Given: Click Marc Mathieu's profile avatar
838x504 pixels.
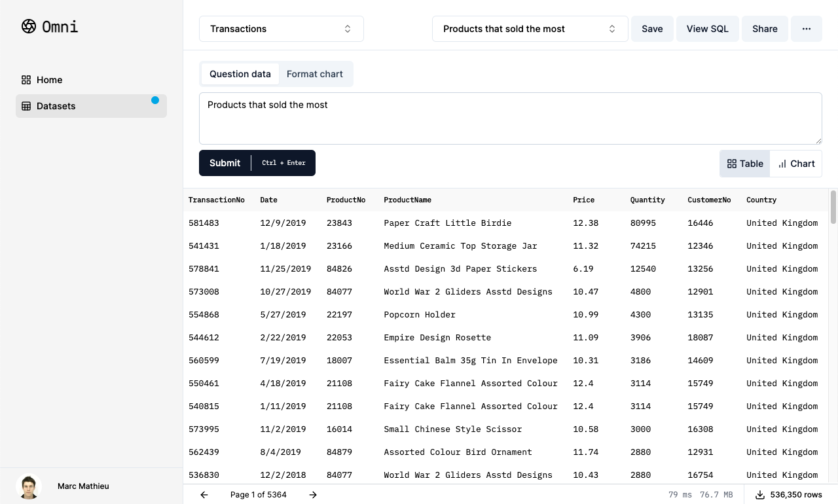Looking at the screenshot, I should (28, 486).
